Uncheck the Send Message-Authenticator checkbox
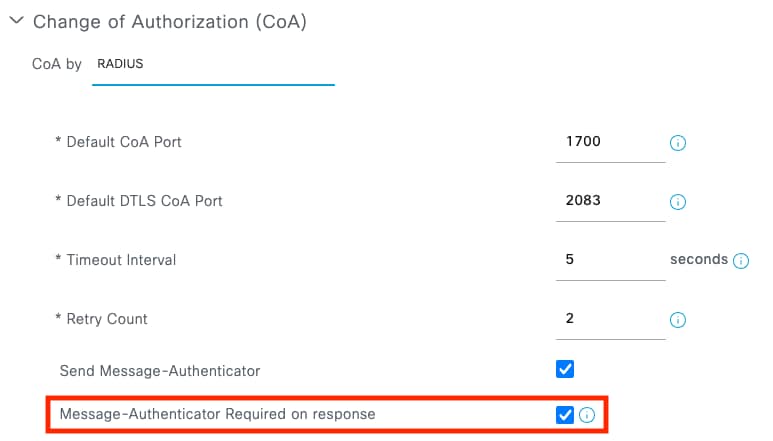Viewport: 773px width, 441px height. 565,370
